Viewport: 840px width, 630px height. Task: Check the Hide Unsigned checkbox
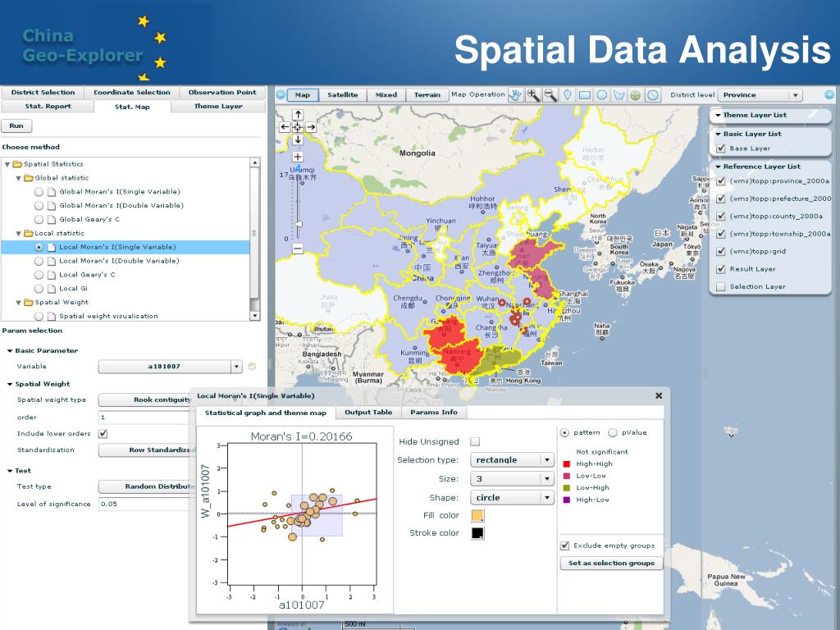pos(475,441)
